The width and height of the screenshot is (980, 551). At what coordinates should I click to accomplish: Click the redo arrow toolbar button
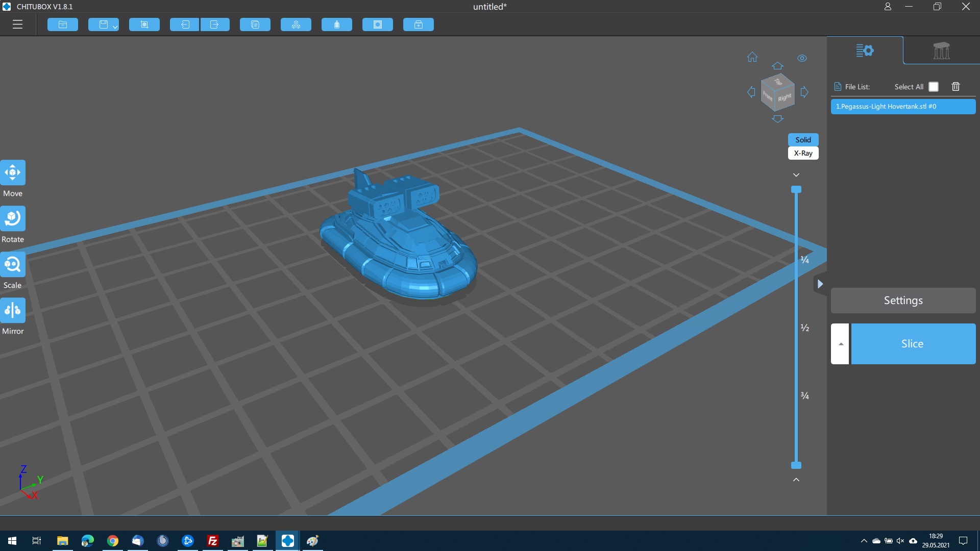215,24
